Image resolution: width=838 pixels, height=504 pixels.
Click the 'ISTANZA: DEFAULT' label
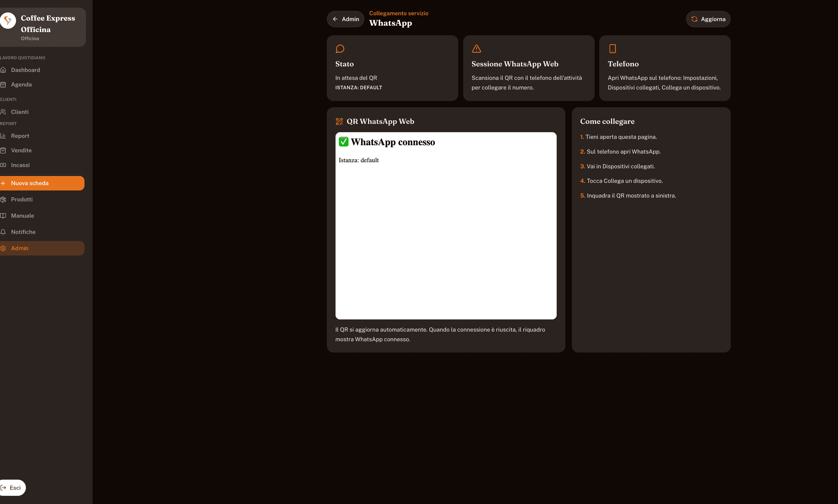(x=359, y=88)
